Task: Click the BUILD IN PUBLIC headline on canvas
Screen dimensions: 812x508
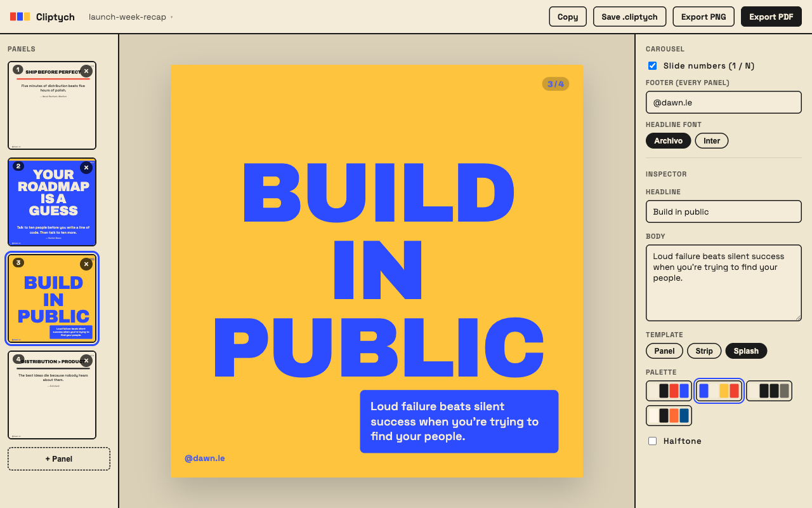Action: click(x=377, y=270)
